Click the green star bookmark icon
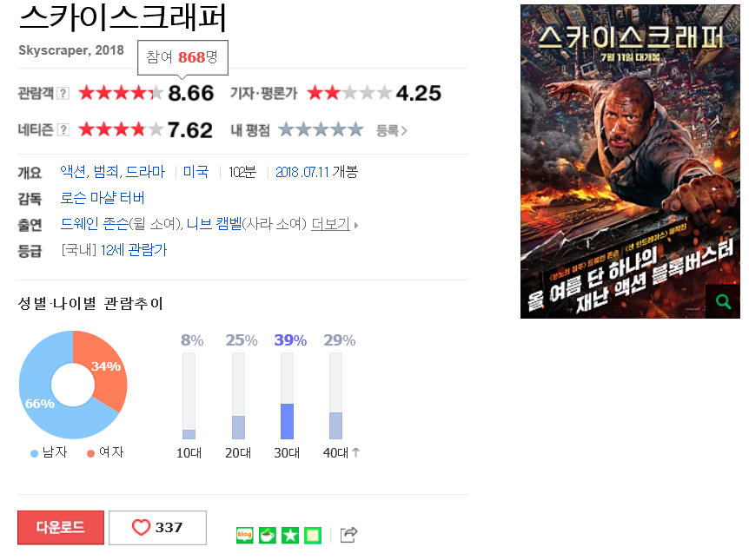 click(290, 535)
